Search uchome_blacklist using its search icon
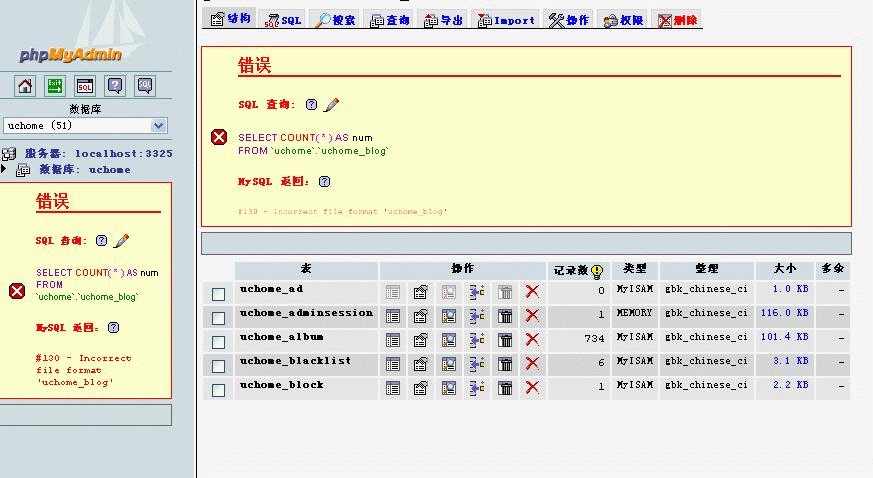 [449, 364]
